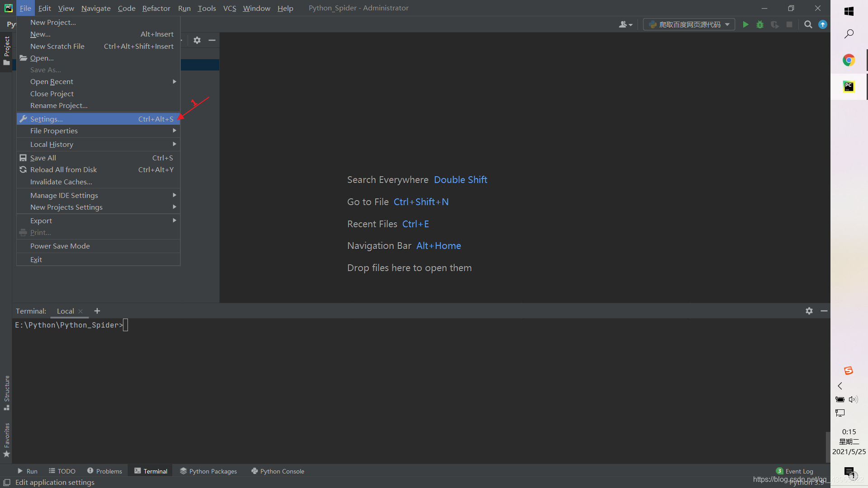The image size is (868, 488).
Task: Choose Open... menu item
Action: [98, 58]
